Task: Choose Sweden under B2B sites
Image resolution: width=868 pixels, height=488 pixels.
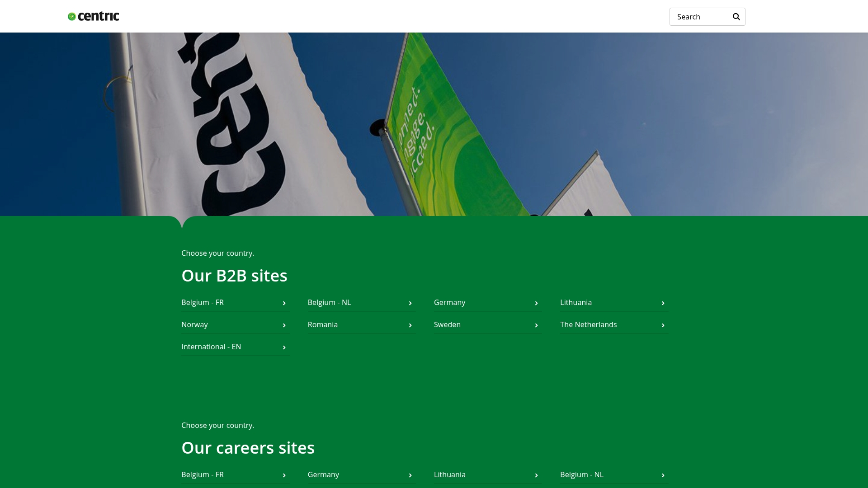Action: 488,325
